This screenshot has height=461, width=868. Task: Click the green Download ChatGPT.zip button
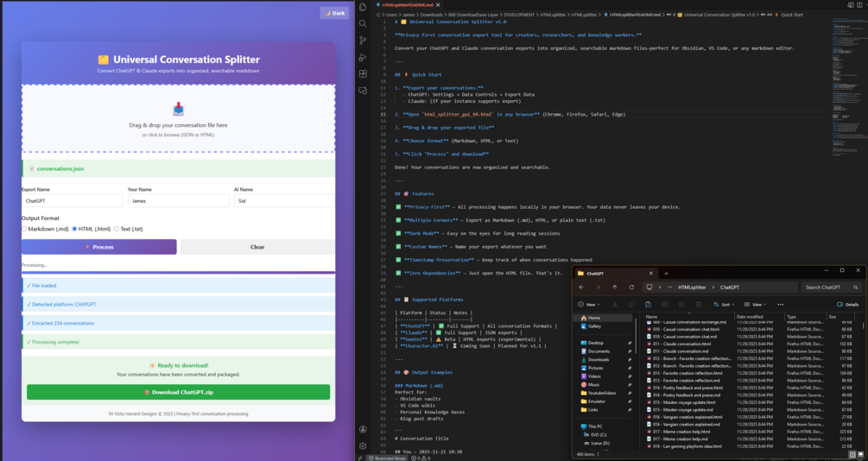pyautogui.click(x=178, y=392)
